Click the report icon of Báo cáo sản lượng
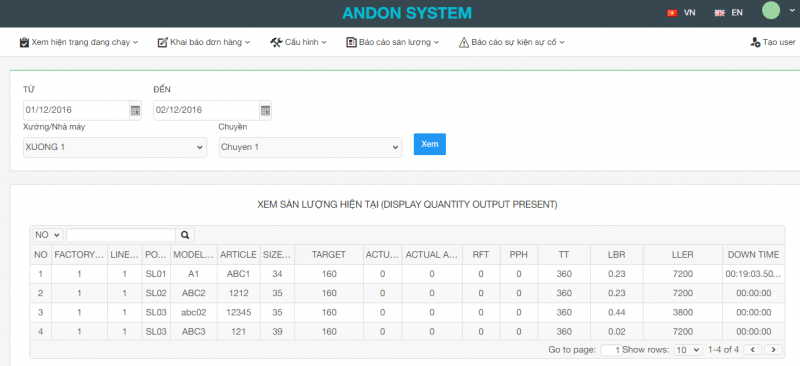The width and height of the screenshot is (800, 366). pos(351,42)
